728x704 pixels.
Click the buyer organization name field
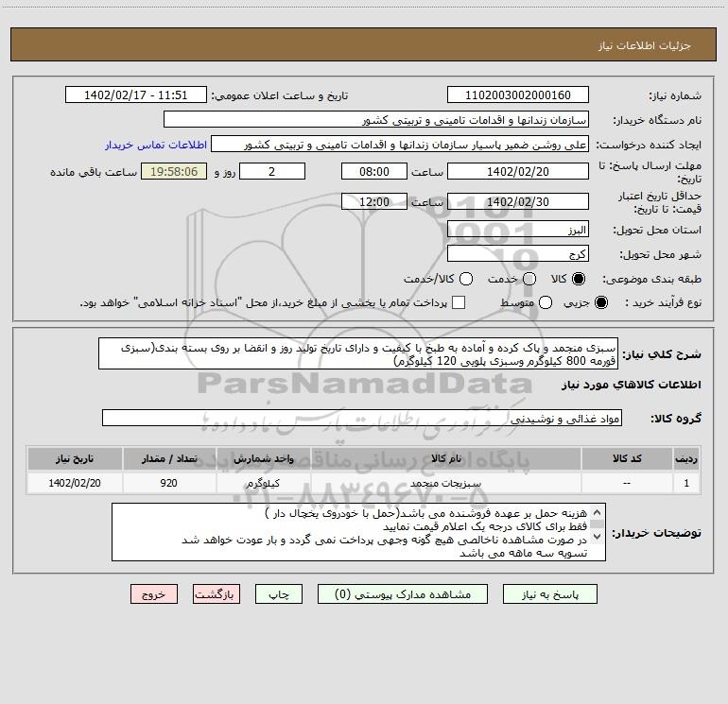(x=376, y=120)
